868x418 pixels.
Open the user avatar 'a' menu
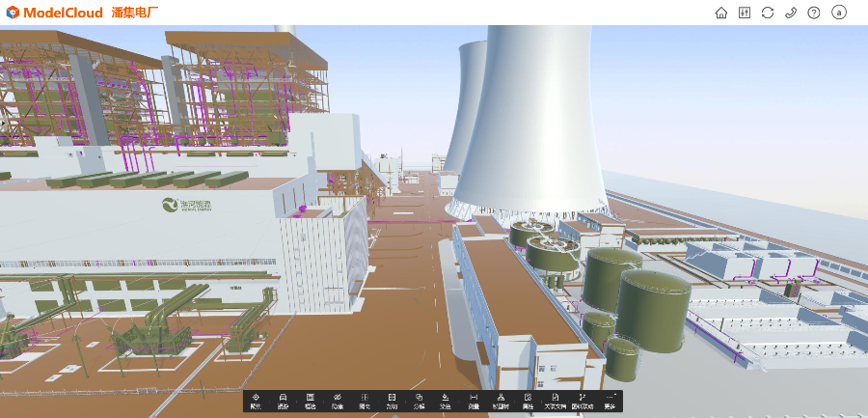tap(839, 13)
